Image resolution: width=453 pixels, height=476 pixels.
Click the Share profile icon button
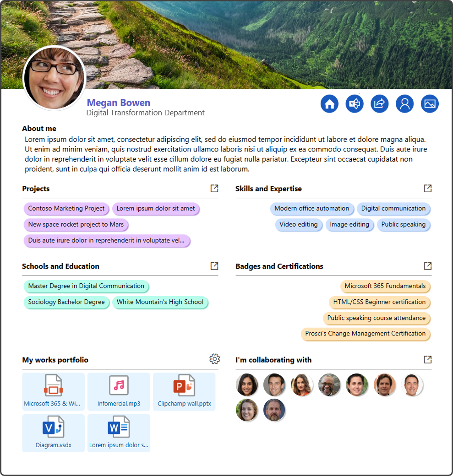379,104
